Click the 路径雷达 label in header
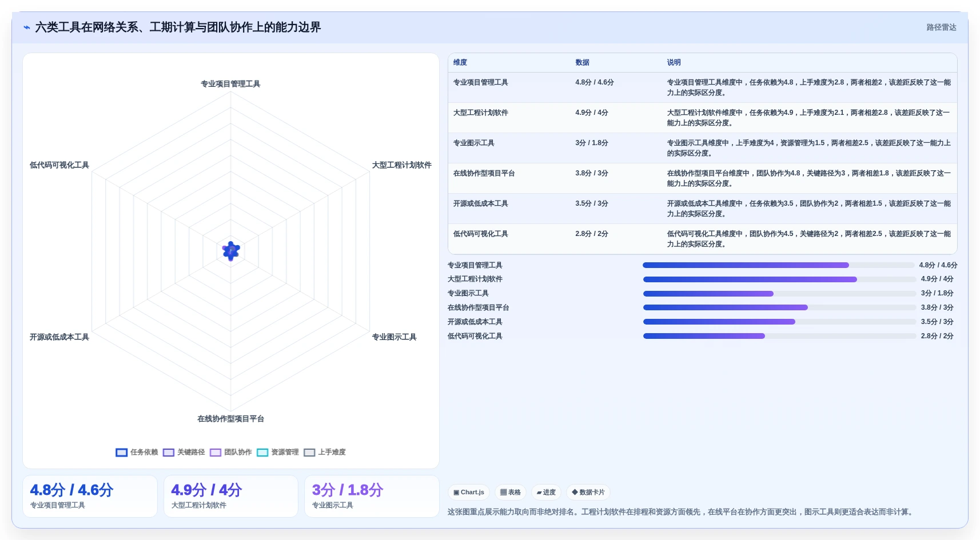Screen dimensions: 980x540 (941, 27)
